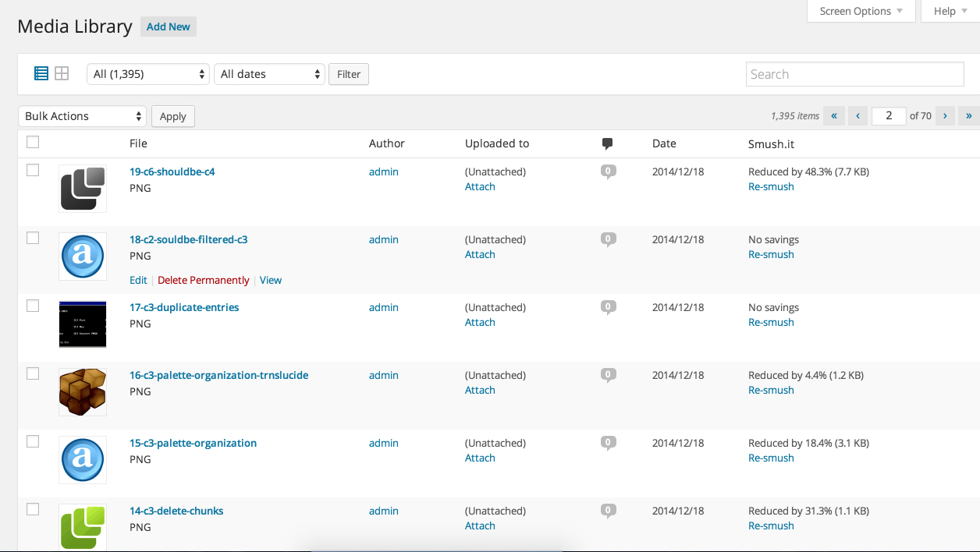Viewport: 980px width, 552px height.
Task: Toggle the select-all checkbox in header
Action: click(33, 142)
